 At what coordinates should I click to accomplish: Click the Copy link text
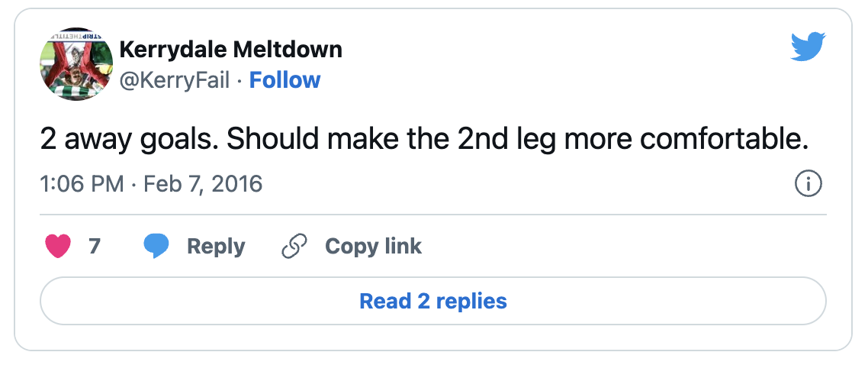pos(373,247)
